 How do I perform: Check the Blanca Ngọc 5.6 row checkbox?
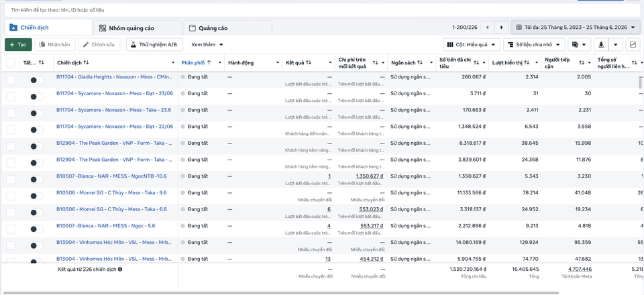tap(11, 229)
